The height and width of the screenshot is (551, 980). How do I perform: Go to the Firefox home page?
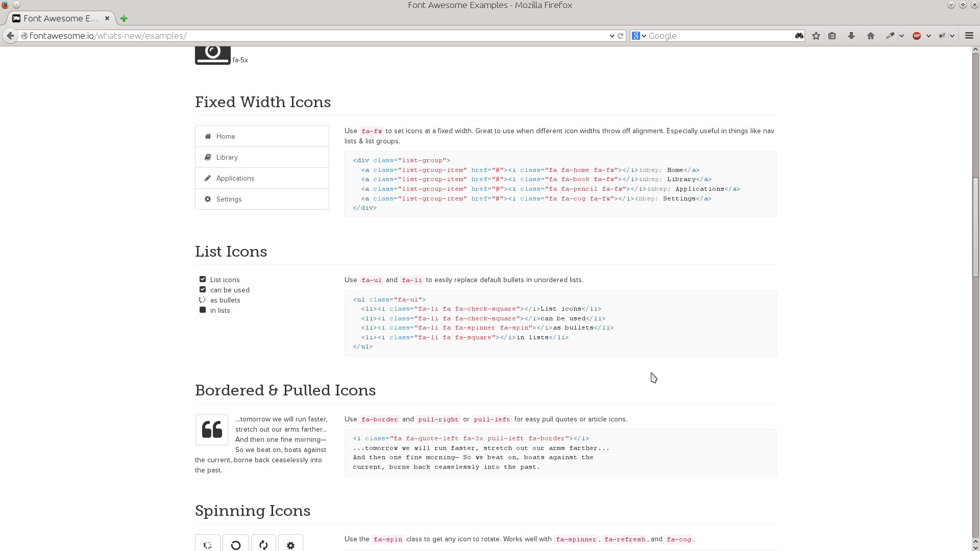871,36
